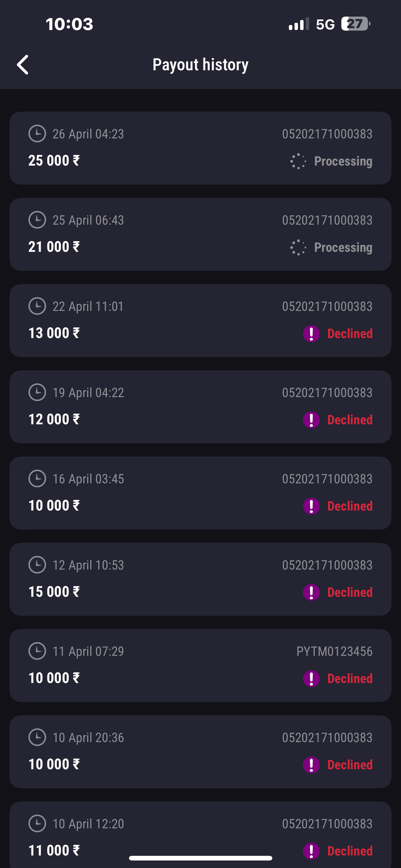Tap the home indicator bar
The image size is (401, 868).
pyautogui.click(x=200, y=858)
